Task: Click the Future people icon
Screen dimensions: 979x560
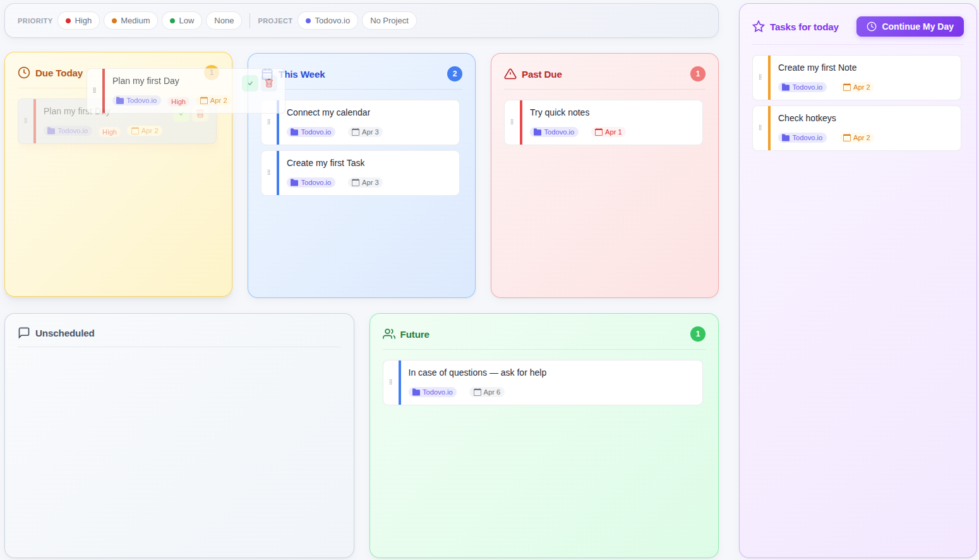Action: 389,334
